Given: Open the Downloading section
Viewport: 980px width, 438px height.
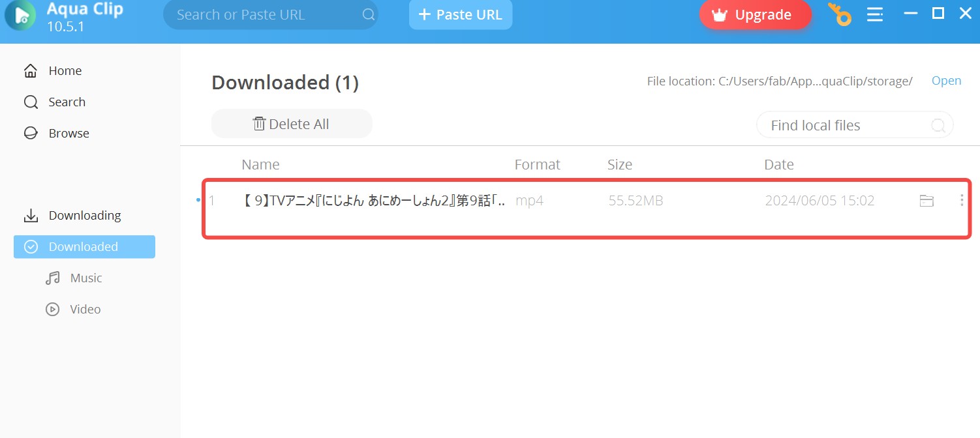Looking at the screenshot, I should (x=84, y=215).
